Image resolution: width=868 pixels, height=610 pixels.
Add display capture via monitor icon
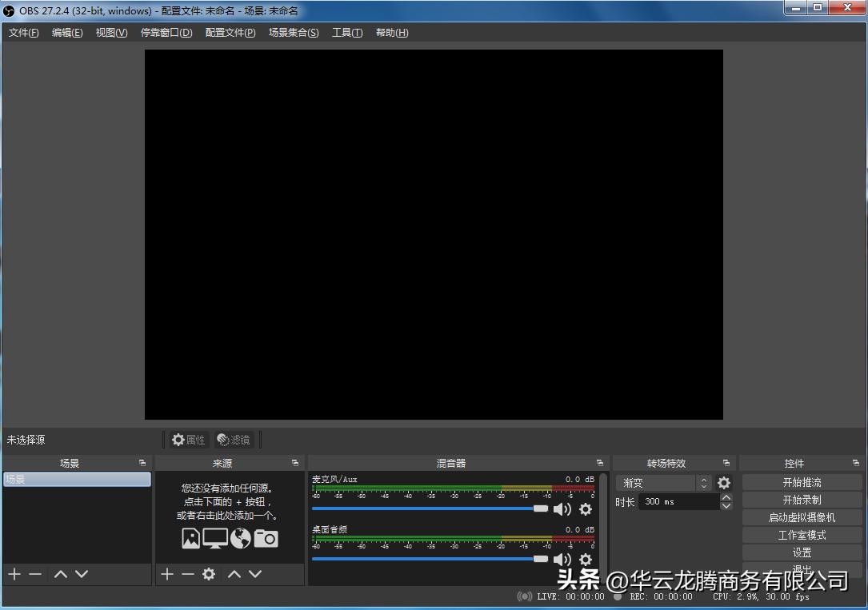(214, 538)
